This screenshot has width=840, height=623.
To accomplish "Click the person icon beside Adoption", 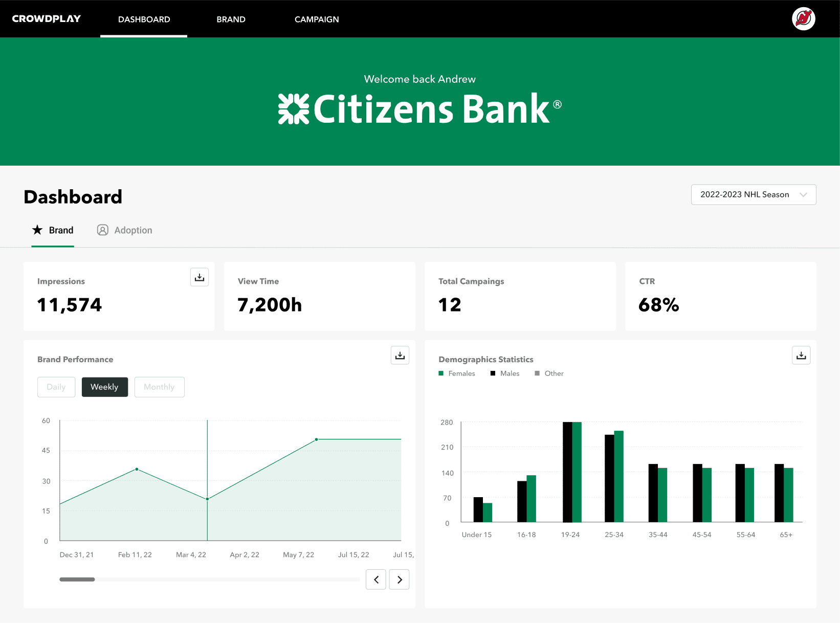I will coord(103,230).
